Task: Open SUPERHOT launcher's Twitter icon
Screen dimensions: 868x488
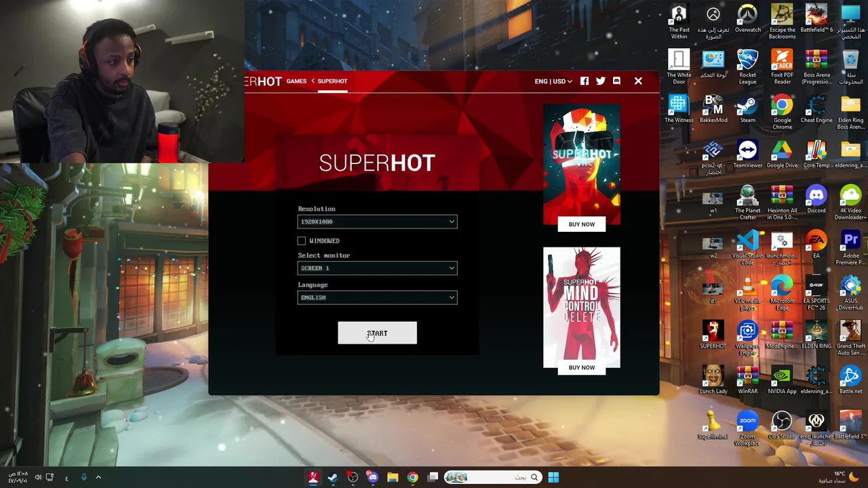Action: [x=601, y=81]
